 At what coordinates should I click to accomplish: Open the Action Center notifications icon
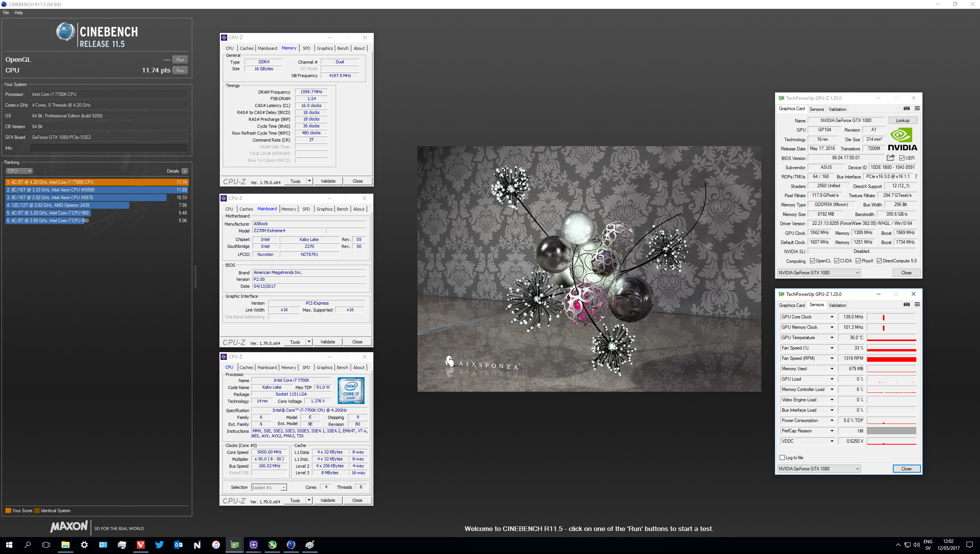click(970, 545)
